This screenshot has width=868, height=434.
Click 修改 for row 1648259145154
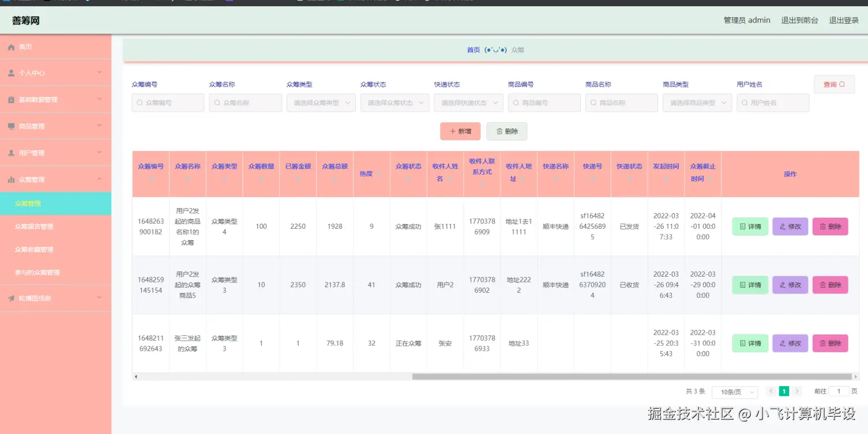(790, 285)
